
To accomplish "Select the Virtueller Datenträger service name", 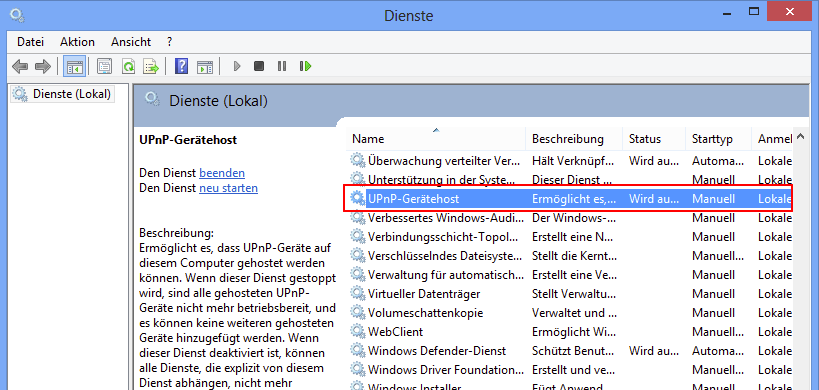I will 424,293.
